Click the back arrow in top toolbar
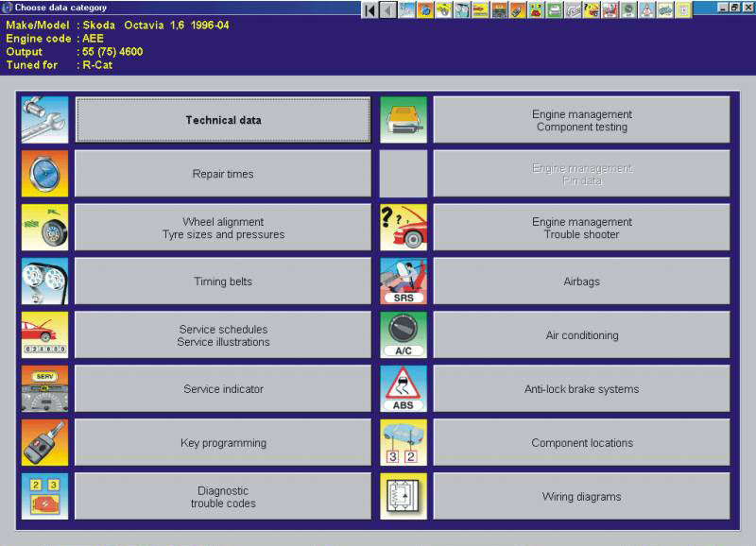This screenshot has height=546, width=756. click(387, 9)
